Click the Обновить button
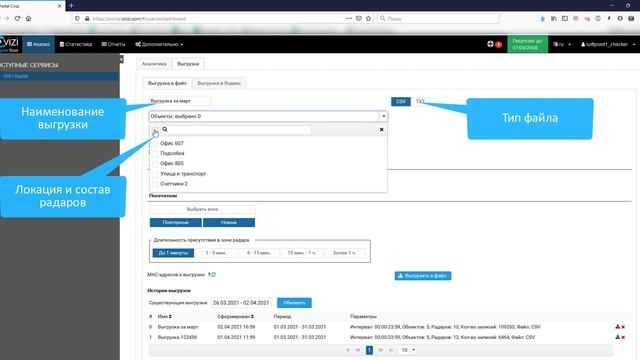Image resolution: width=640 pixels, height=360 pixels. coord(294,303)
